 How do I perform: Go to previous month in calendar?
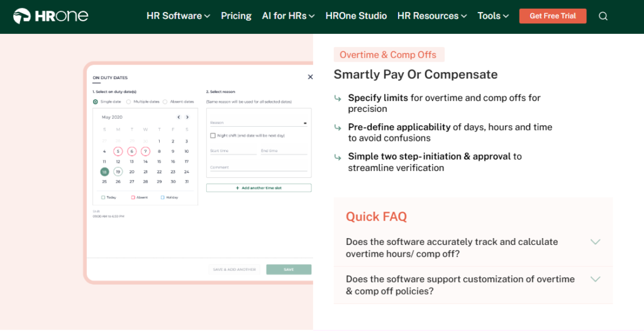coord(179,117)
